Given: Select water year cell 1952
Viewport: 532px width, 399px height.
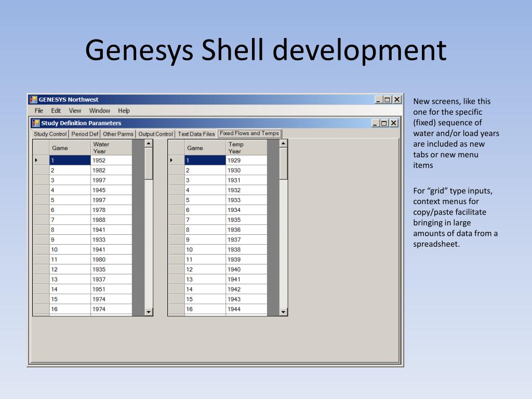Looking at the screenshot, I should (x=111, y=160).
